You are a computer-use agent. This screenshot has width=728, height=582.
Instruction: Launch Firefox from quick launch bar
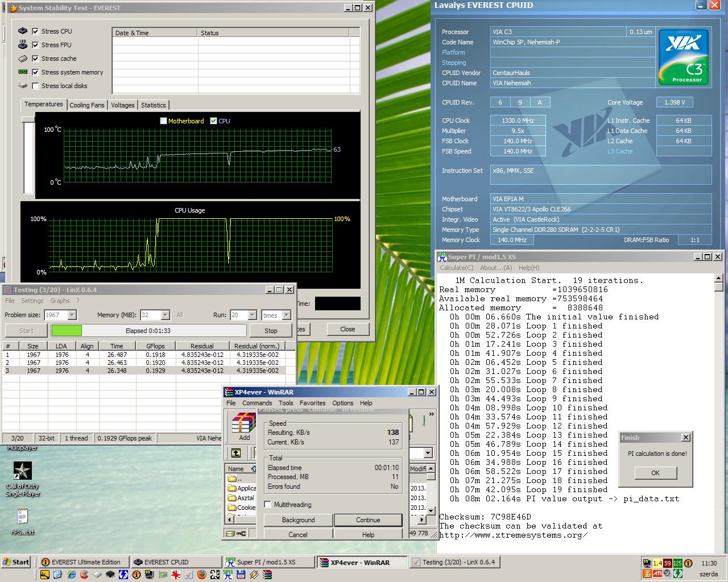point(201,575)
